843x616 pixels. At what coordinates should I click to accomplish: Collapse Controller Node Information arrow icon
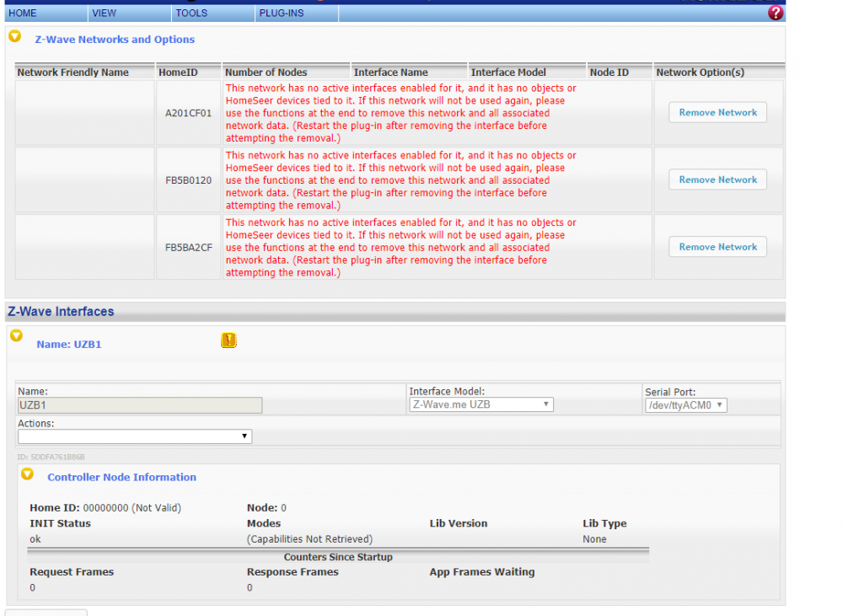point(28,474)
